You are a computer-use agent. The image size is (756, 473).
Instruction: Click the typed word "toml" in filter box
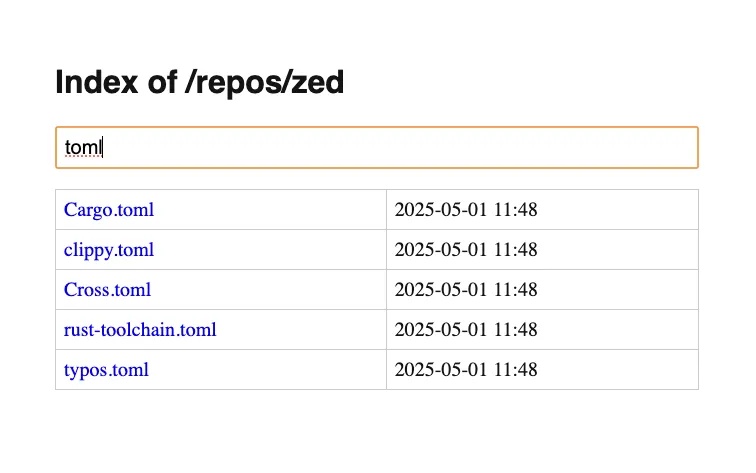(x=83, y=148)
